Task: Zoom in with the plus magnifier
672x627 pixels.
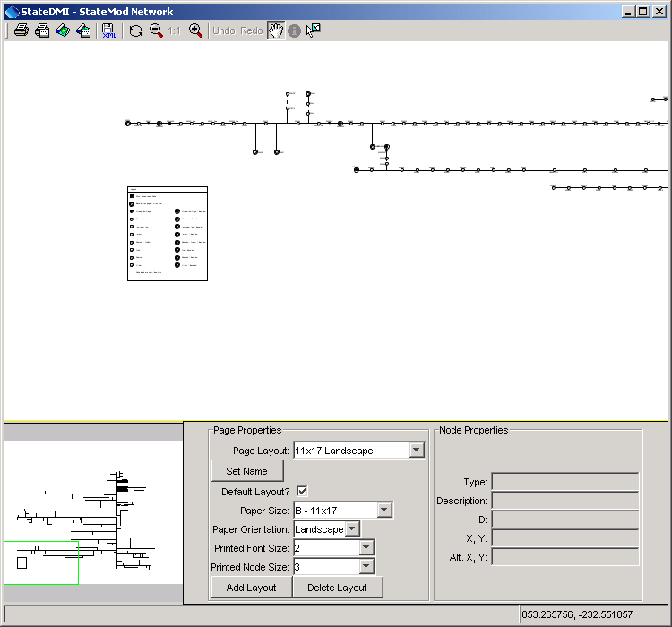Action: [195, 30]
